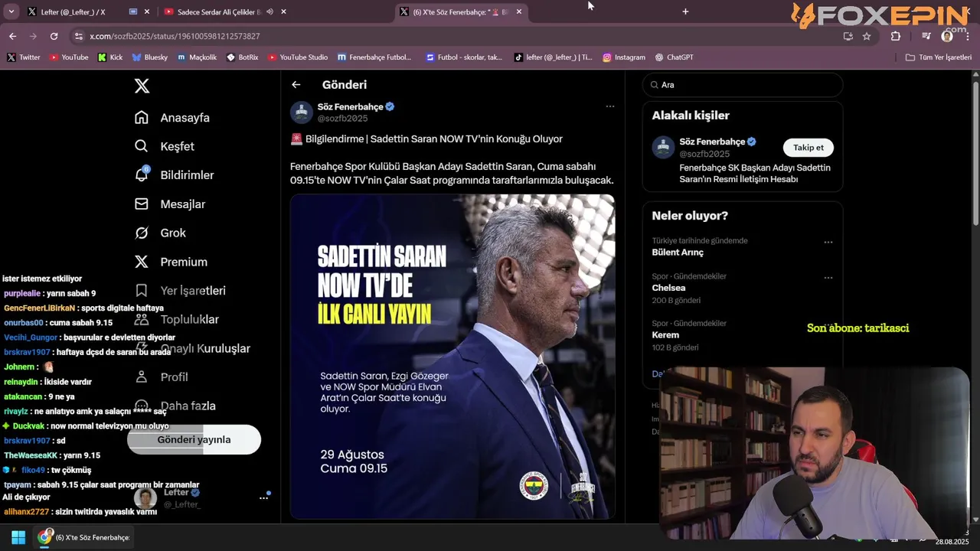
Task: Open the @sozfb2025 handle under the post author
Action: click(x=342, y=119)
